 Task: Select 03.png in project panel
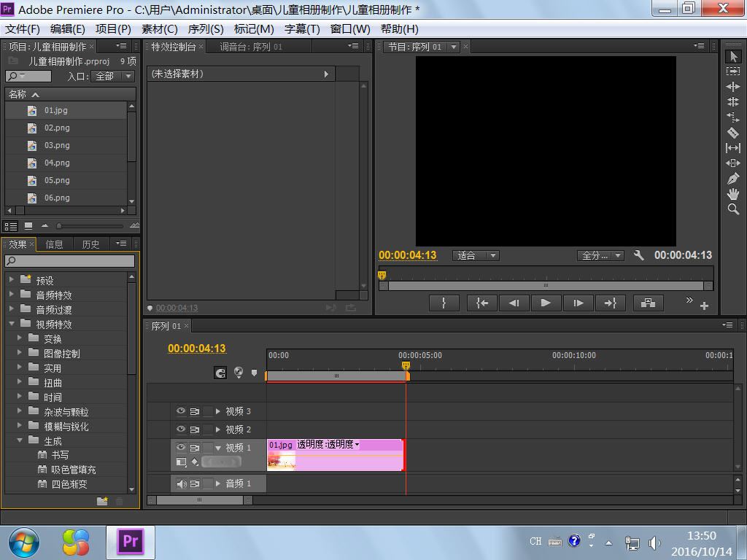pyautogui.click(x=57, y=145)
